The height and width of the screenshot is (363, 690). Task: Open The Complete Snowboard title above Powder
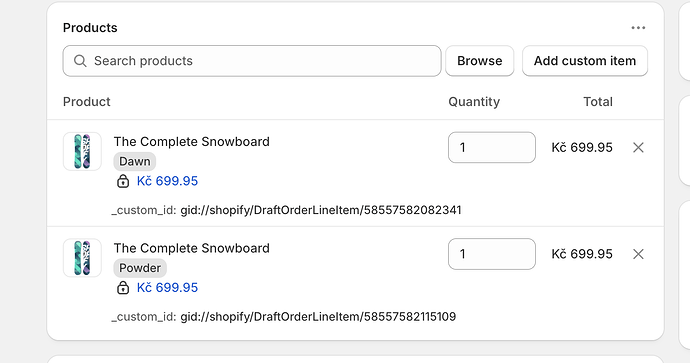[191, 248]
